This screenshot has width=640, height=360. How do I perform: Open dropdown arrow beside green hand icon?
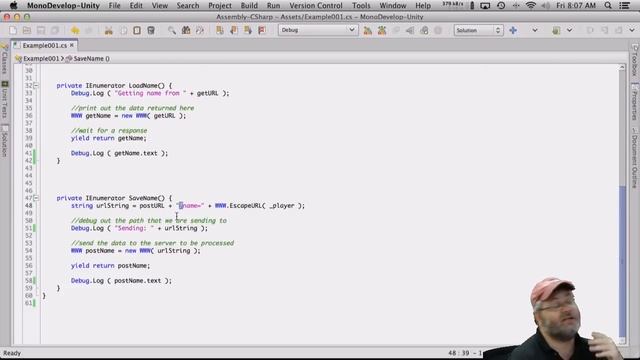click(569, 30)
